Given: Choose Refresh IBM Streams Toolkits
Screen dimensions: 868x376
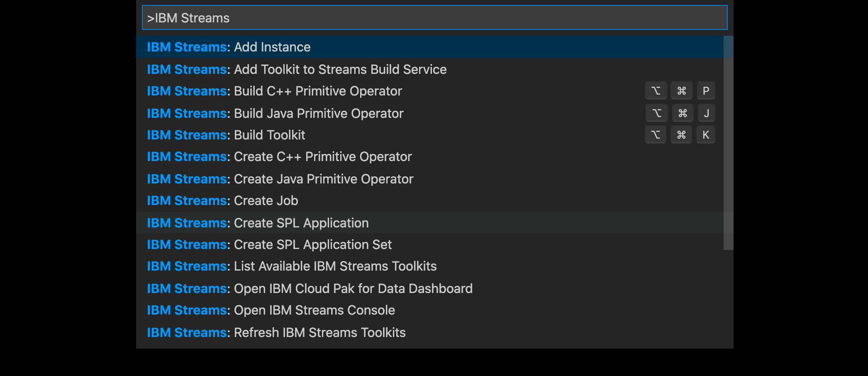Looking at the screenshot, I should pos(430,332).
